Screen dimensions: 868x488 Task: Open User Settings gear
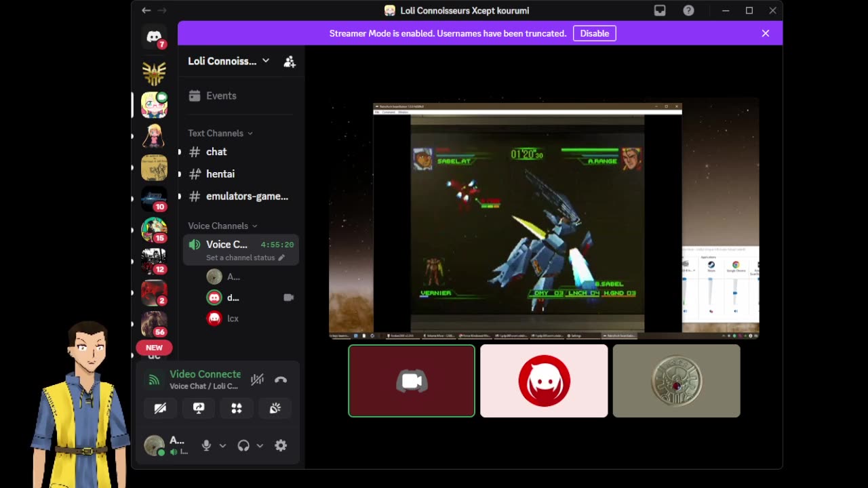click(281, 445)
